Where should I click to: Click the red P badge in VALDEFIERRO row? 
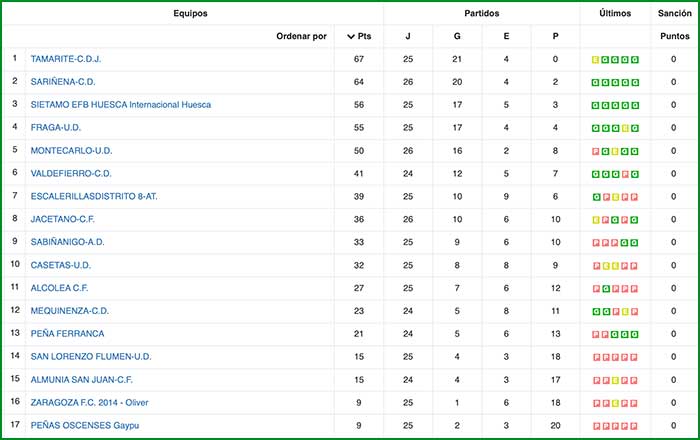coord(625,174)
